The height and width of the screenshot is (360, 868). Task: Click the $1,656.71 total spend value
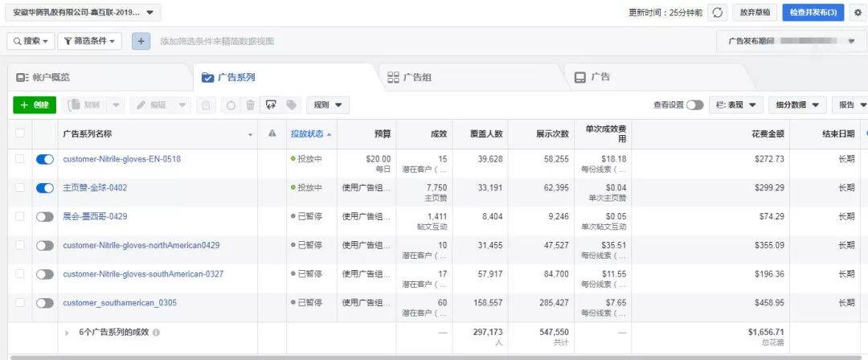click(766, 332)
